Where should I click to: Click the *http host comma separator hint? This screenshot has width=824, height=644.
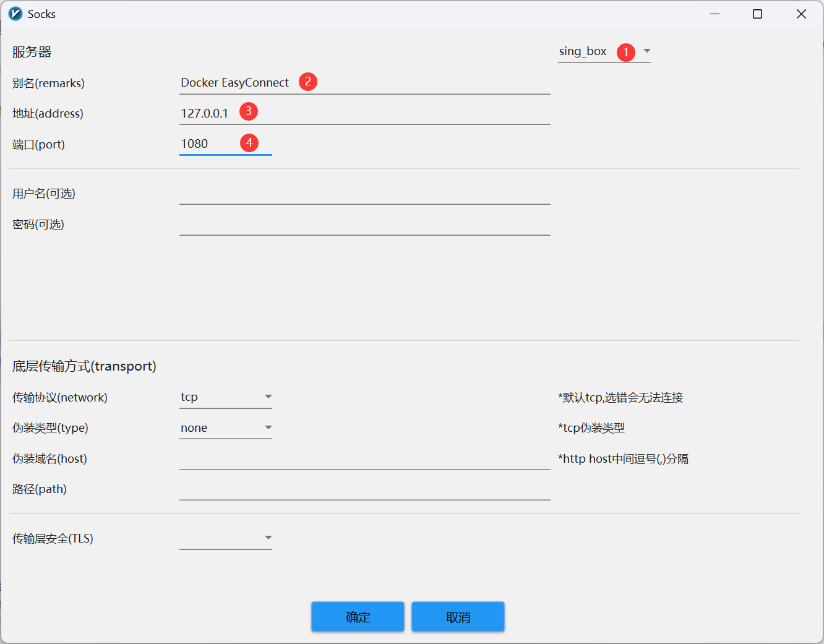[623, 458]
